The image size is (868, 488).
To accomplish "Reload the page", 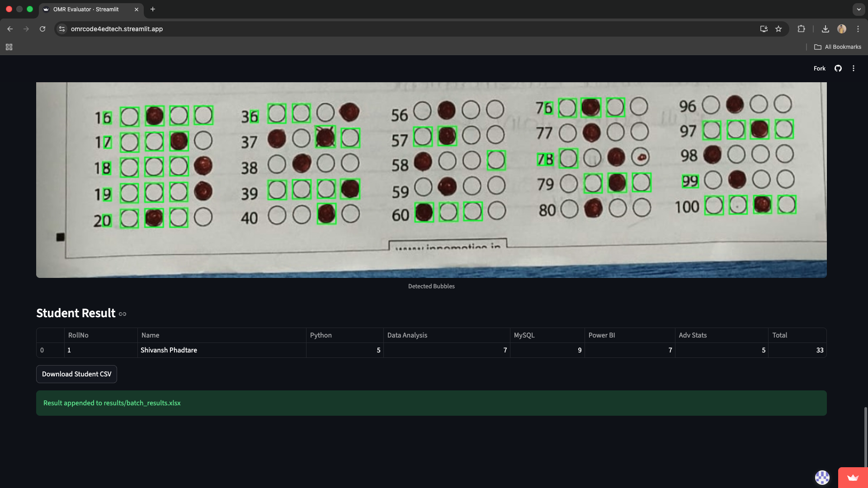I will 42,29.
